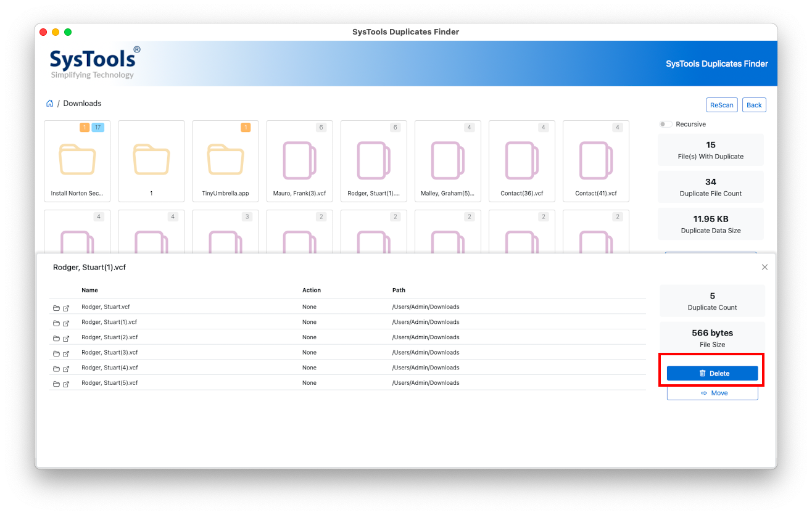Show Rodger, Stuart(4).vcf in folder icon
Screen dimensions: 812x515
56,369
